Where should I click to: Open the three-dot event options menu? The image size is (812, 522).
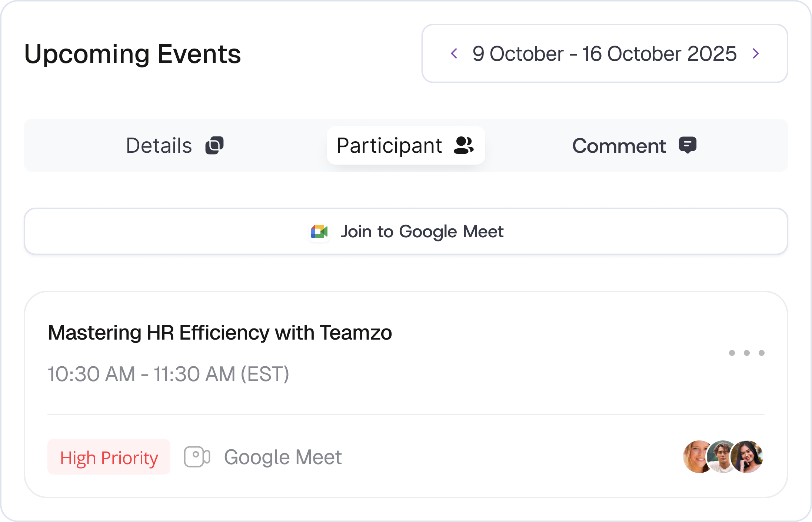747,353
